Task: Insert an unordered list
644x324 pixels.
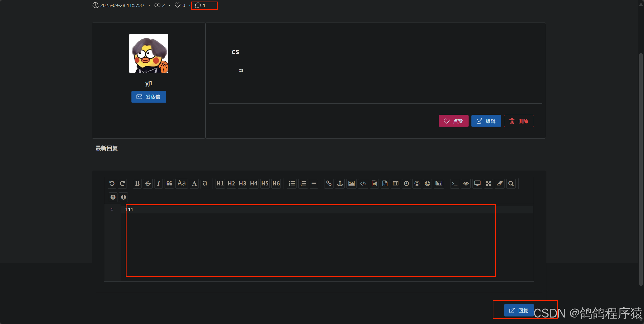Action: point(292,184)
